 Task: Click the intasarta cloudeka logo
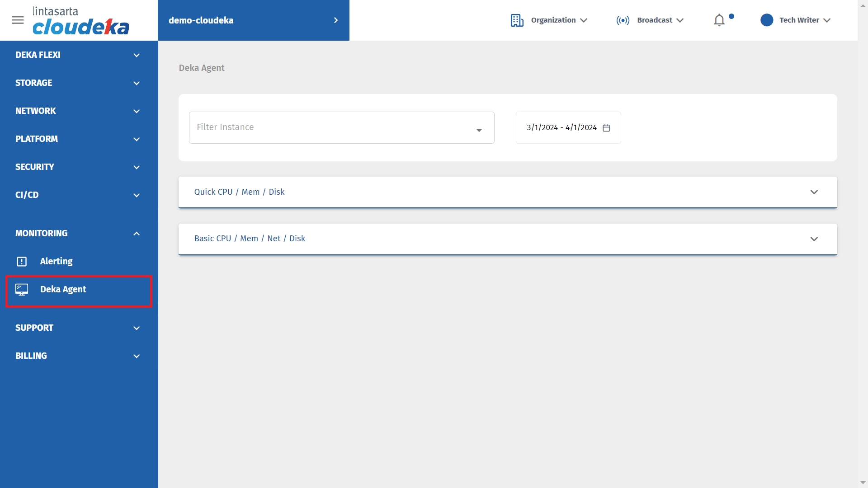tap(80, 21)
